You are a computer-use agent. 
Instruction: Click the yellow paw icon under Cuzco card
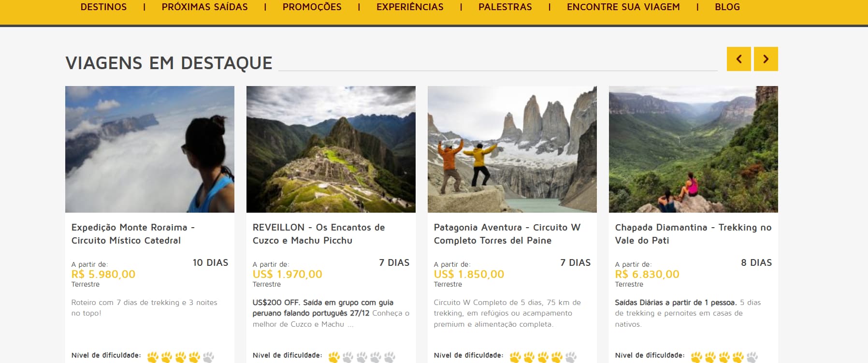coord(334,357)
